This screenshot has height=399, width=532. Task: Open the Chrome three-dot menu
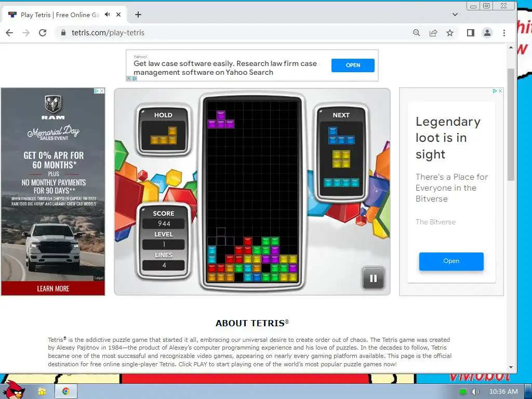tap(504, 33)
